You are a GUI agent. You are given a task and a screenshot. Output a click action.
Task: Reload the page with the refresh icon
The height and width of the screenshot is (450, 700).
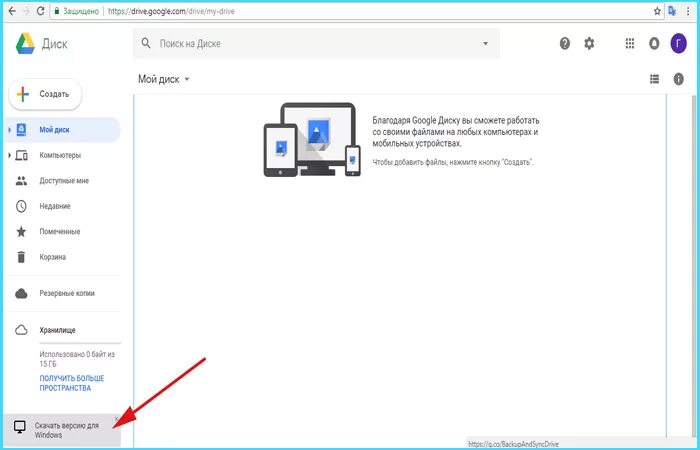pos(41,11)
